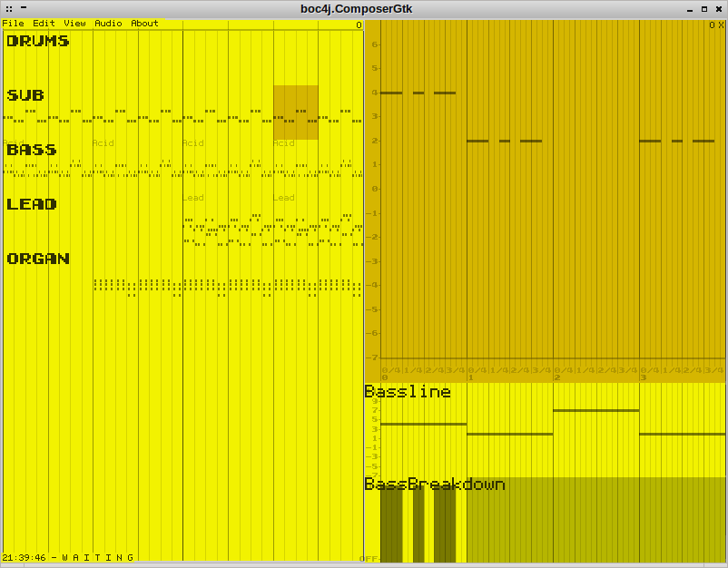Open the Audio menu
The width and height of the screenshot is (728, 568).
108,24
